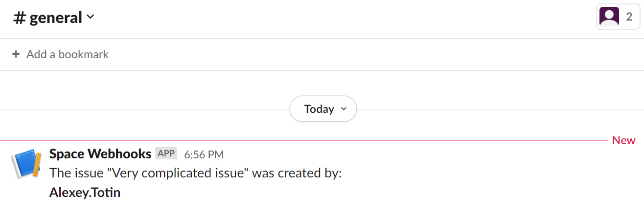Open the Today date jump menu
The width and height of the screenshot is (644, 217).
point(323,109)
